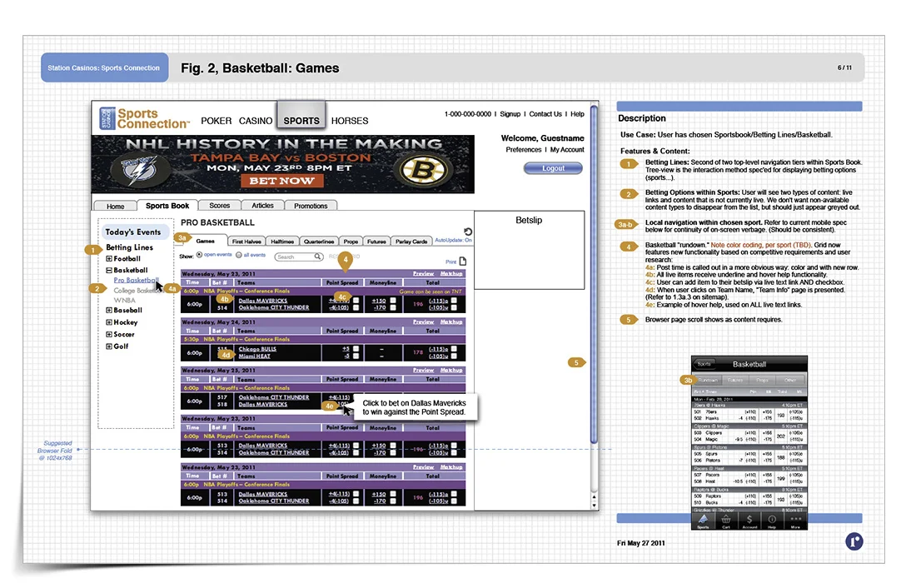
Task: Click the magnifier icon in the Search box
Action: tap(317, 257)
